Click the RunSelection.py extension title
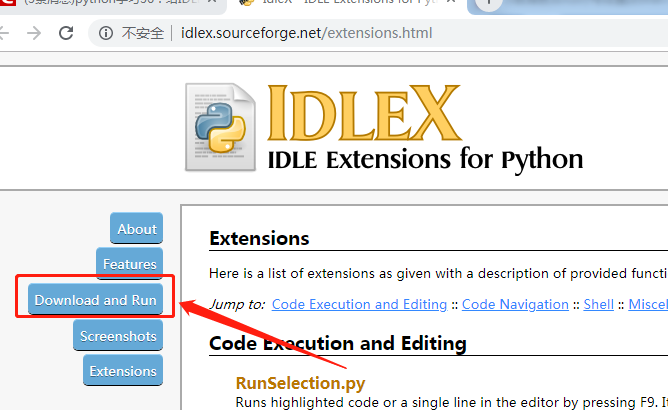 click(300, 383)
